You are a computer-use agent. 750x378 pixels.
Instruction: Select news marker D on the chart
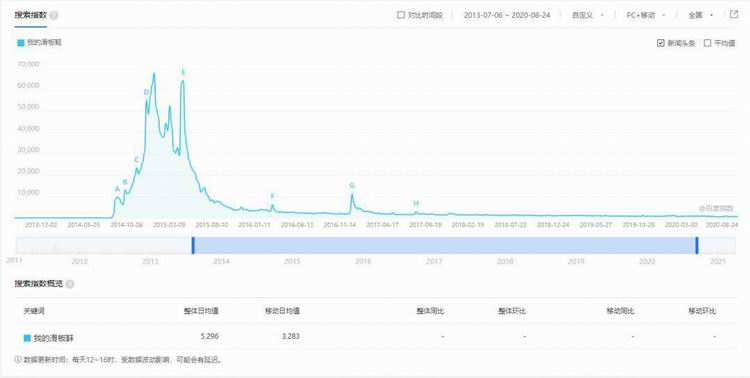coord(146,92)
